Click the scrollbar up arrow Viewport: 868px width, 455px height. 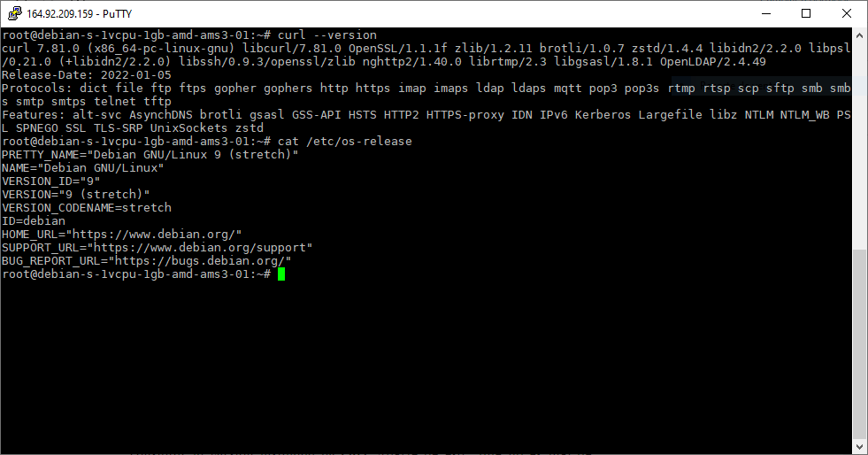tap(859, 35)
